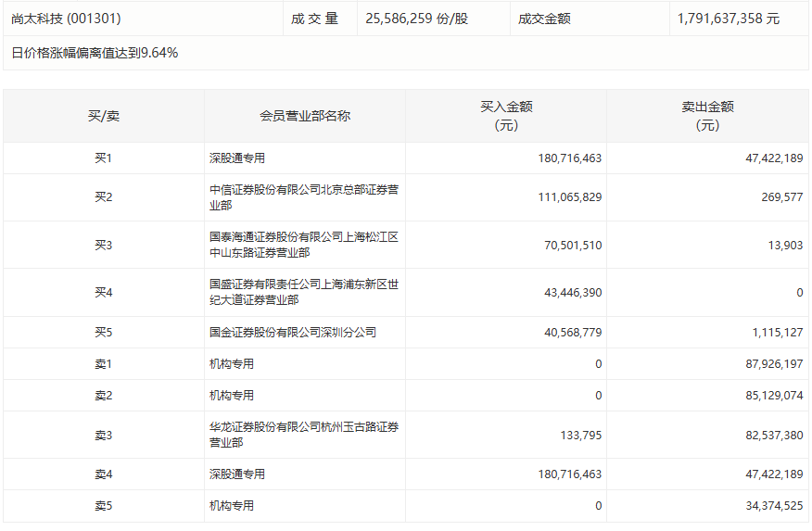Select 机构专用 in the 卖1 row
The width and height of the screenshot is (812, 531).
pyautogui.click(x=232, y=364)
